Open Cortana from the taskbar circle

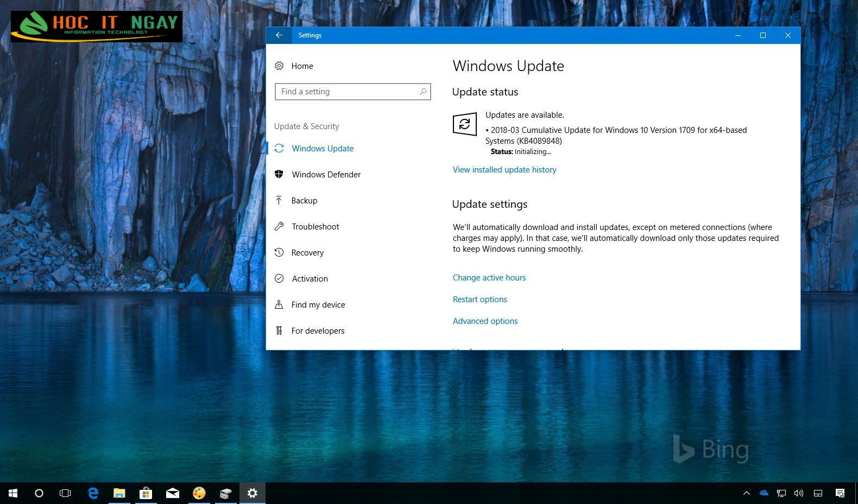click(x=39, y=493)
